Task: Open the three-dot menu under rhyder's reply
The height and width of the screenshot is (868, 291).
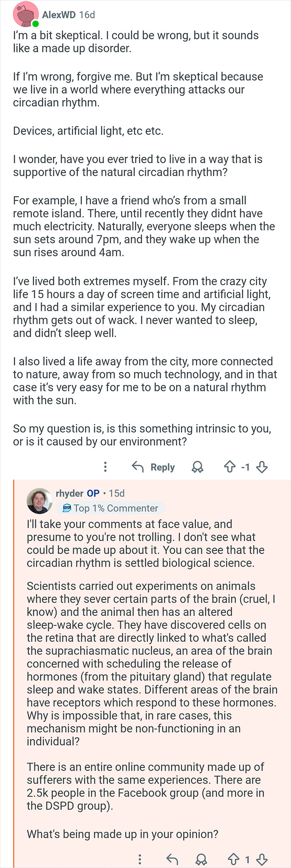Action: tap(140, 858)
